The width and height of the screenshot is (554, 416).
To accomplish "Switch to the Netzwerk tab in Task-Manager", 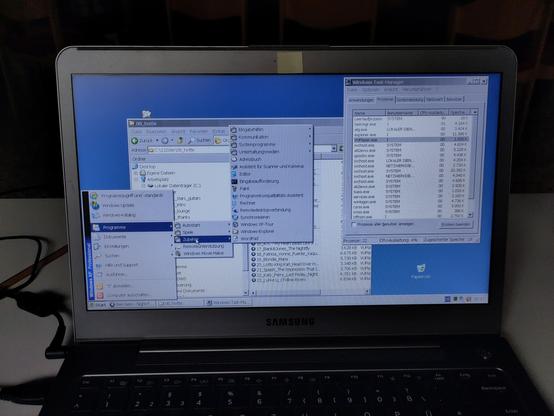I will [x=434, y=100].
